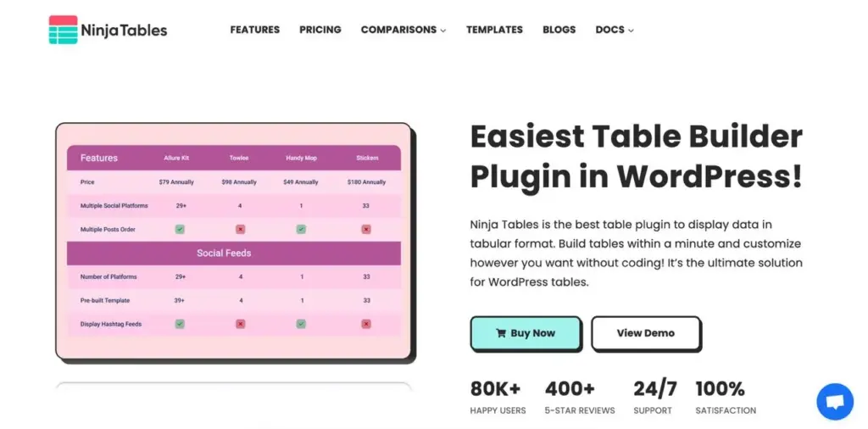Expand the Comparisons dropdown menu

click(403, 30)
